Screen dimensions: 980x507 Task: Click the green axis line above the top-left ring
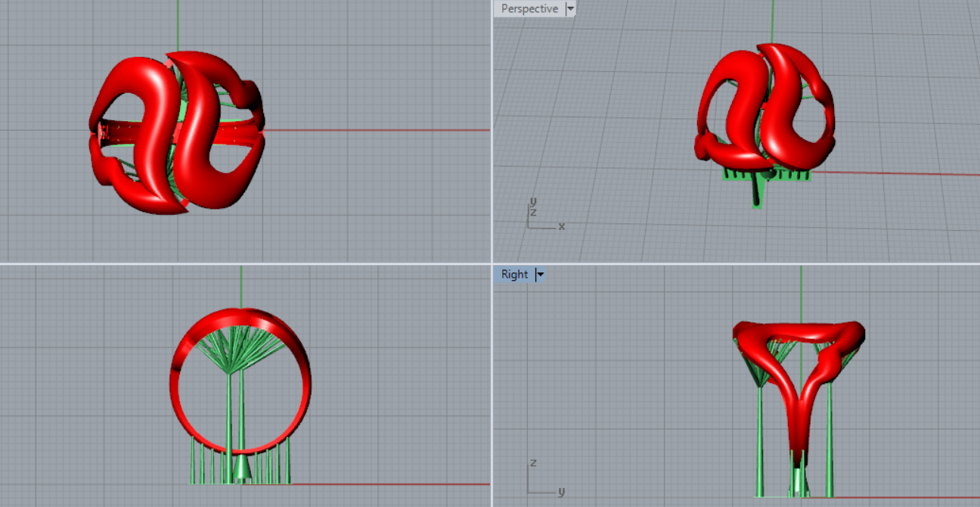178,23
